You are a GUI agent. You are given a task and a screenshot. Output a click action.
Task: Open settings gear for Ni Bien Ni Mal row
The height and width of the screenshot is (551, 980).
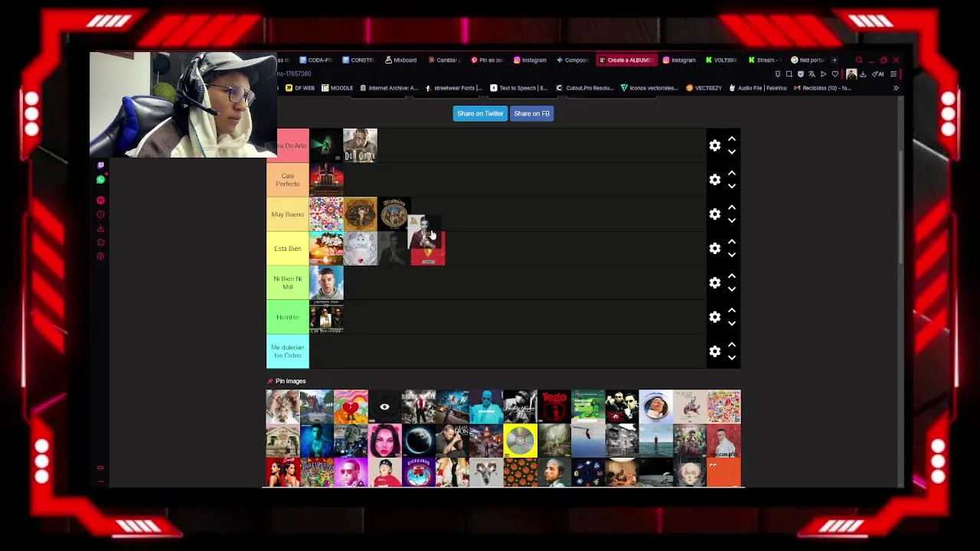(x=714, y=283)
